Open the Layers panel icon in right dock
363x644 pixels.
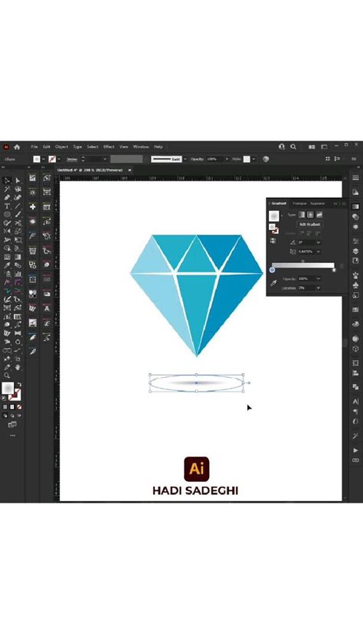(355, 251)
